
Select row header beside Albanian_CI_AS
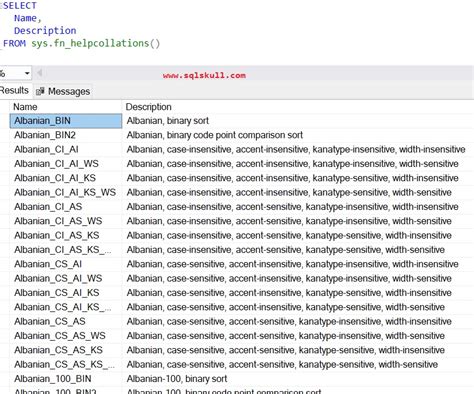pos(5,207)
